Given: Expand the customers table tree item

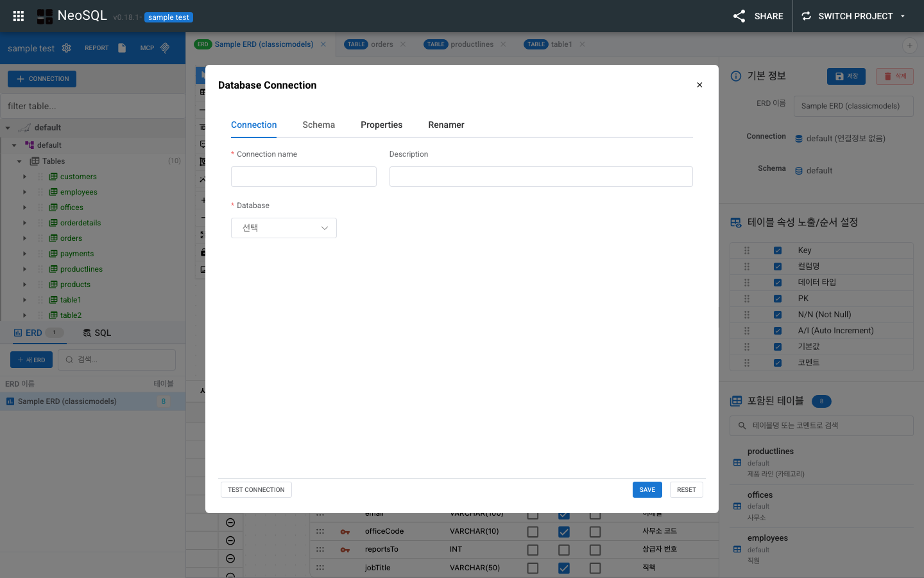Looking at the screenshot, I should [x=24, y=177].
